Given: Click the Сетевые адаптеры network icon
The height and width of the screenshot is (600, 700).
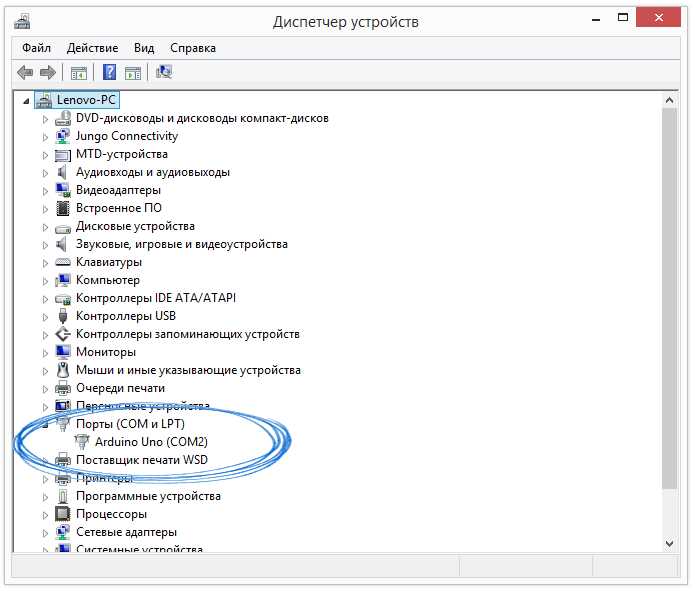Looking at the screenshot, I should point(62,532).
